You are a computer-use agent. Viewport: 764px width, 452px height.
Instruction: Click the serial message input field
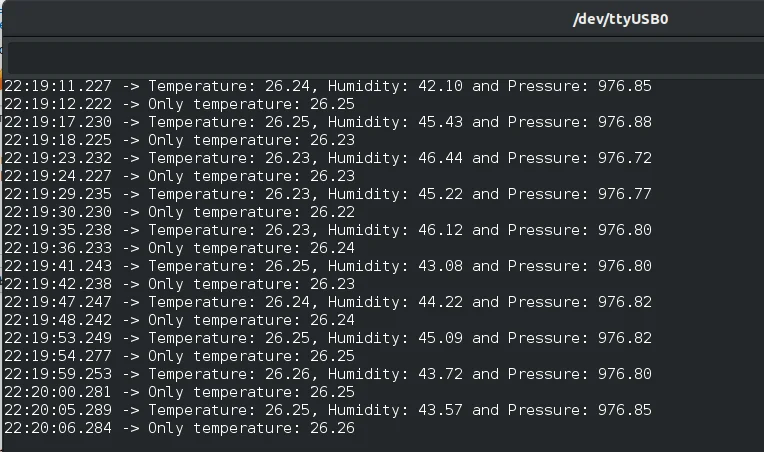pyautogui.click(x=380, y=57)
